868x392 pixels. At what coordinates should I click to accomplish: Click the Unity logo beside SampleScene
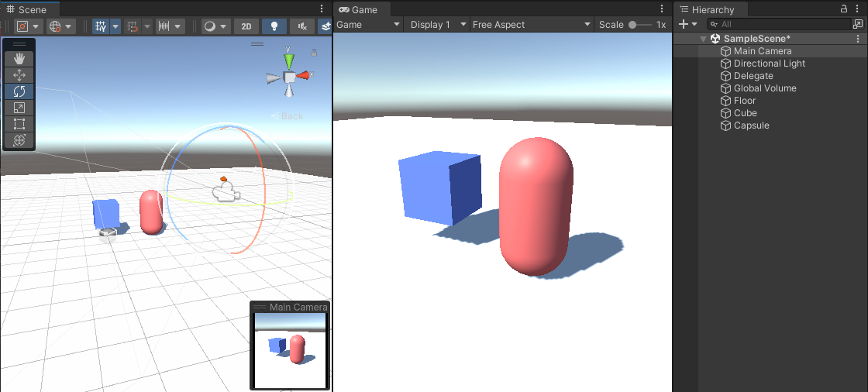715,39
